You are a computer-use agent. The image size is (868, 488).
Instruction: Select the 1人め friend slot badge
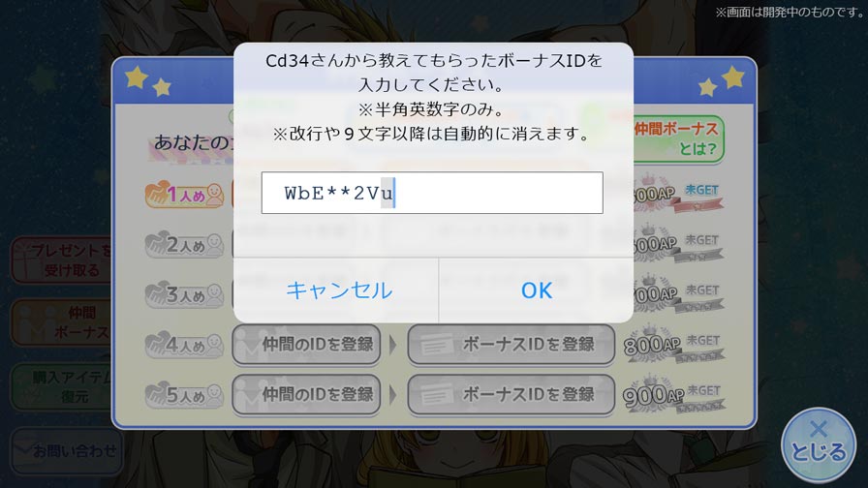(x=184, y=194)
